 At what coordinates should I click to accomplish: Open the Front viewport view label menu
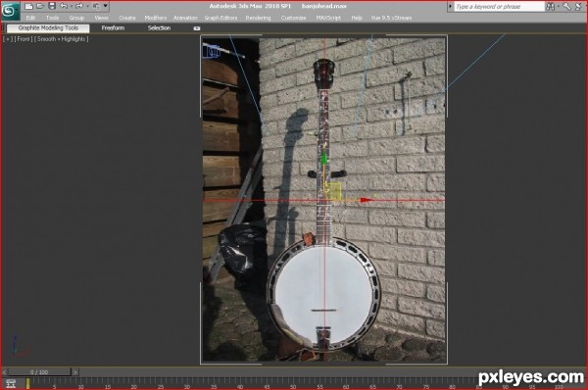point(24,39)
